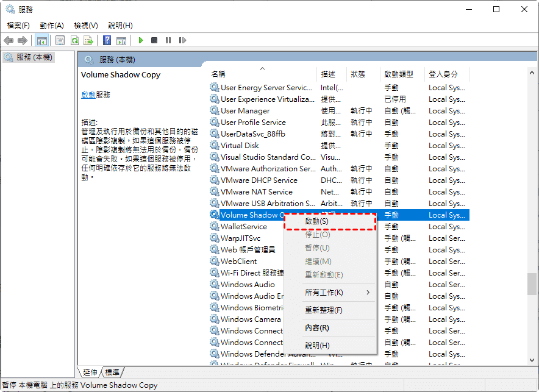
Task: Select VMware USB Arbitration Service row
Action: coord(339,204)
